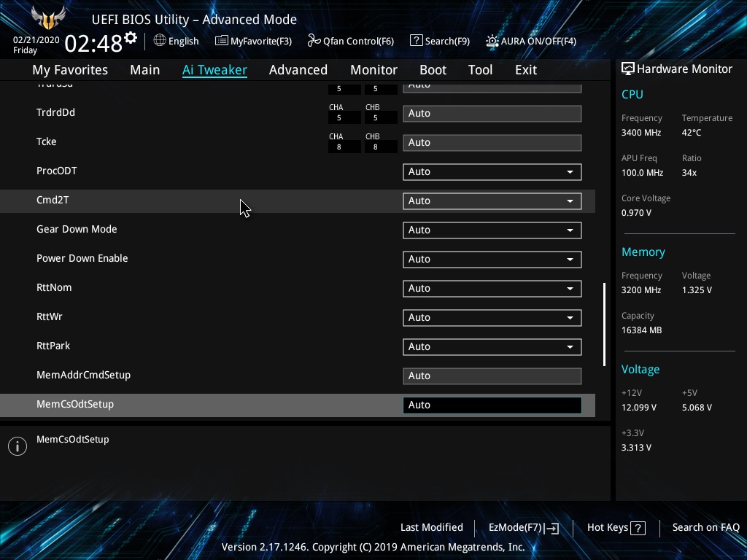The image size is (747, 560).
Task: Click the Last Modified button
Action: [432, 527]
